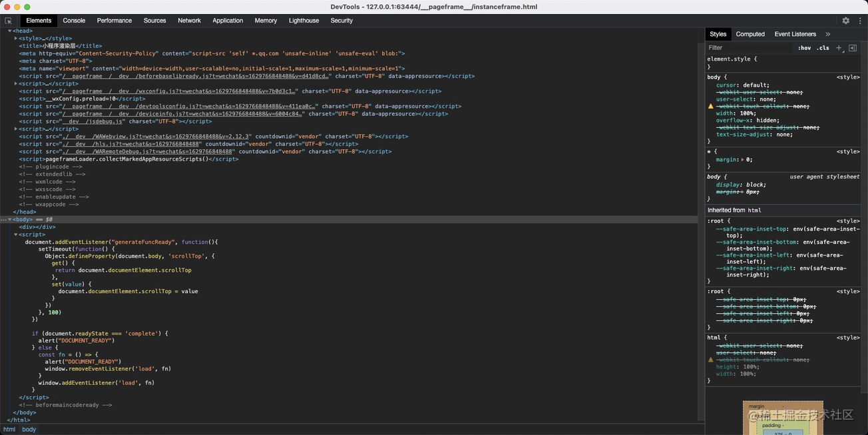Activate the inspect element picker icon
Viewport: 868px width, 435px height.
[x=8, y=21]
